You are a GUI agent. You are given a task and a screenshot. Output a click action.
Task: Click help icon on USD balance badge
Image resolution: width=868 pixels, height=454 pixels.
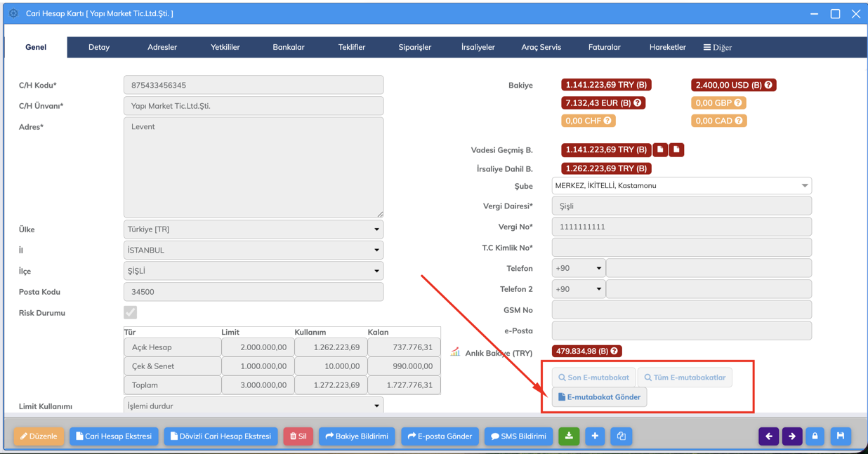point(768,85)
